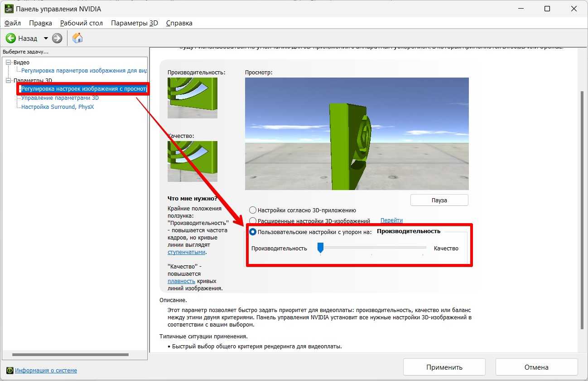Collapse the Параметры 3D tree node
Viewport: 588px width, 381px height.
coord(9,80)
